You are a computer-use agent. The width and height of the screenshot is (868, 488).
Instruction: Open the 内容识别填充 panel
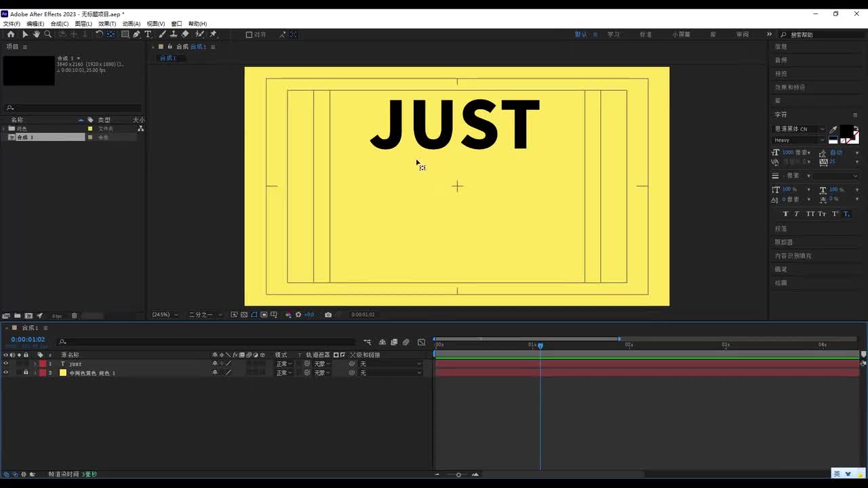click(793, 256)
